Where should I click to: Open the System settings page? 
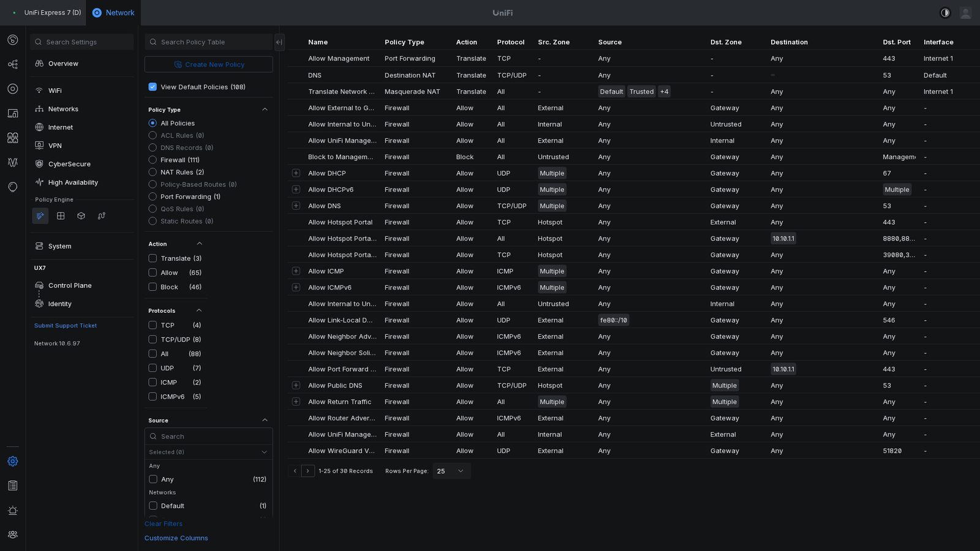pos(82,246)
